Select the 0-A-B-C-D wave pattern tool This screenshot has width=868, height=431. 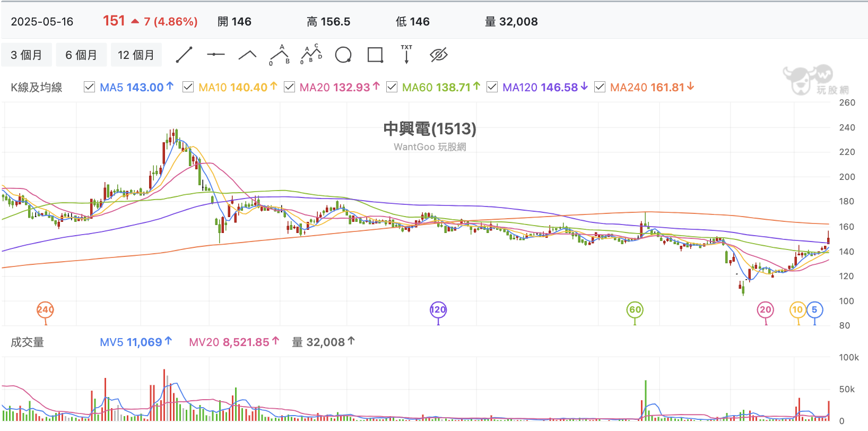tap(311, 55)
